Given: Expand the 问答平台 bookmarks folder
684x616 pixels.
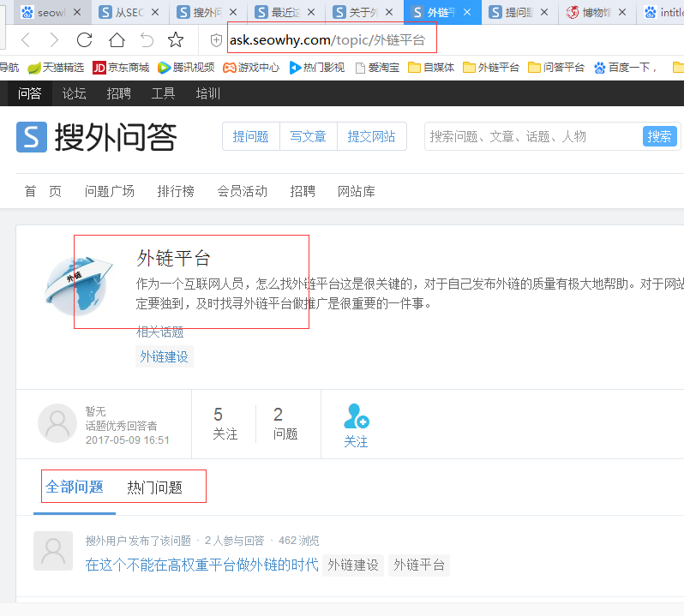Looking at the screenshot, I should pos(556,68).
